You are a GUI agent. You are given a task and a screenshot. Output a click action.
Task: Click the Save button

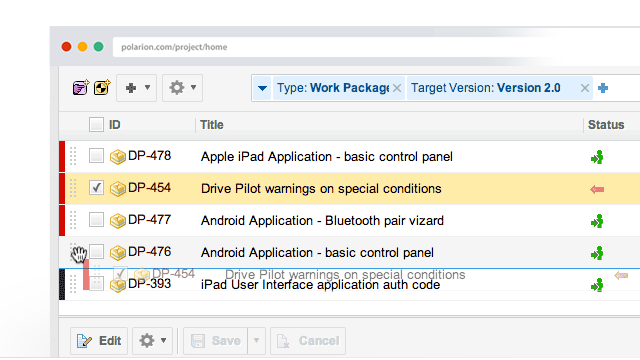[x=216, y=341]
